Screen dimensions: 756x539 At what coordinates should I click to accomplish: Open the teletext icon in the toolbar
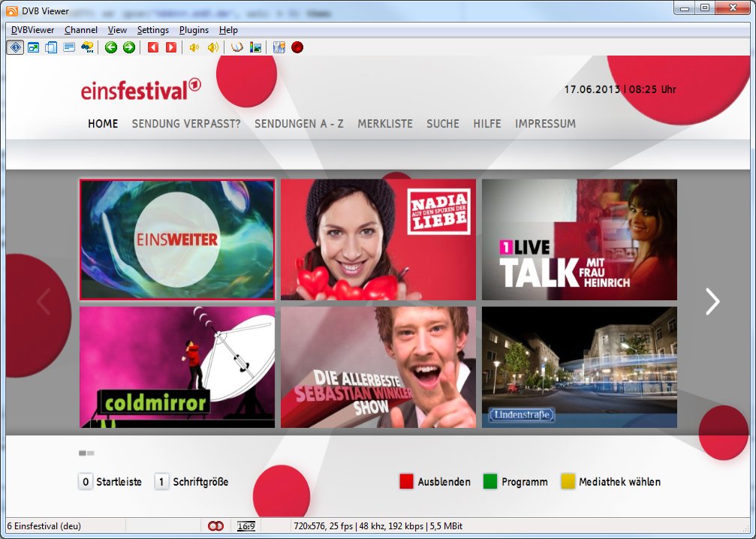click(69, 47)
